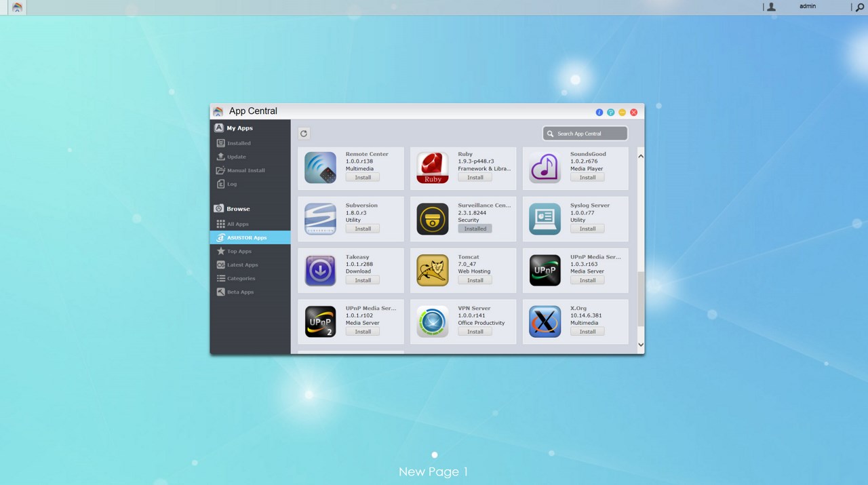The height and width of the screenshot is (485, 868).
Task: Open the desktop search magnifier icon
Action: click(x=860, y=7)
